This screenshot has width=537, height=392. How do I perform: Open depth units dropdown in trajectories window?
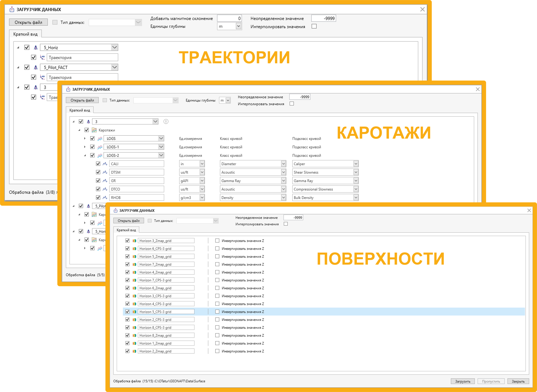[239, 26]
